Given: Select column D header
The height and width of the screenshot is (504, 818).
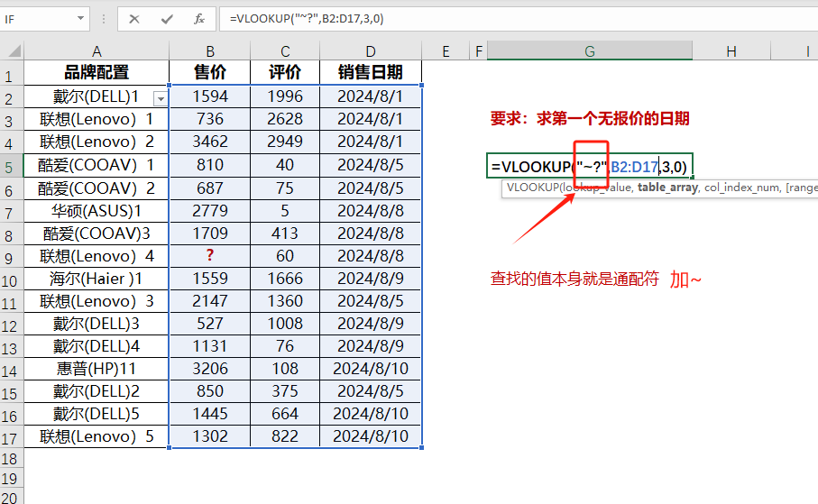Looking at the screenshot, I should 371,51.
